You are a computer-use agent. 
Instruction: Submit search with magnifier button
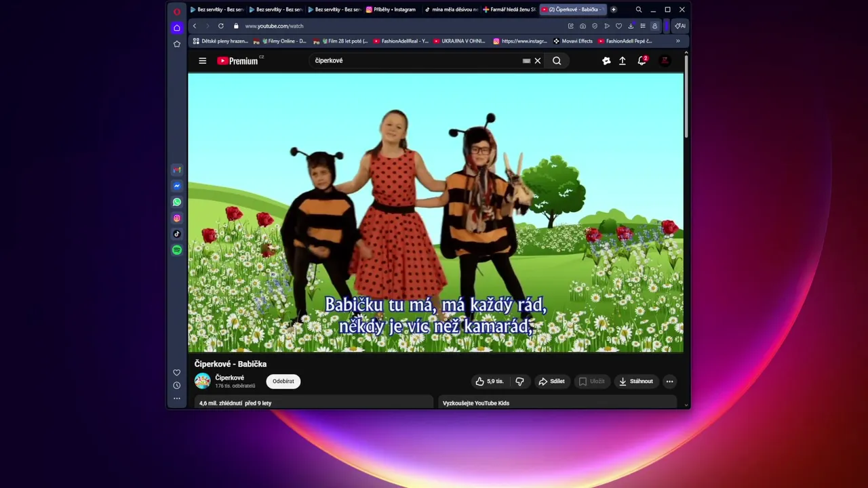557,60
